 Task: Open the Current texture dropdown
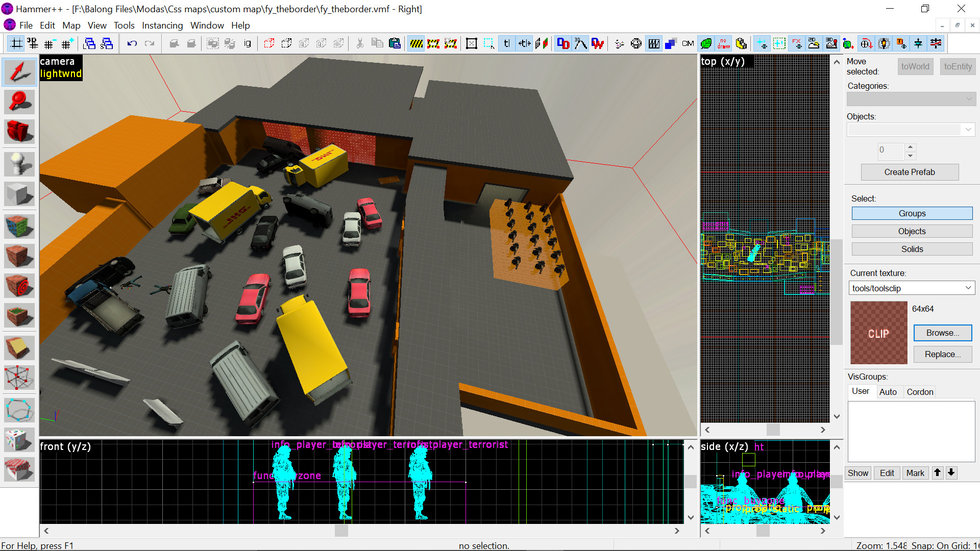pos(968,288)
